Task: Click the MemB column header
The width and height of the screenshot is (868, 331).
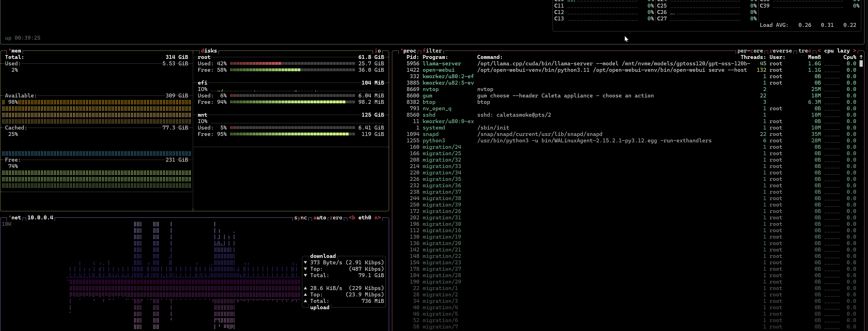Action: pos(814,57)
